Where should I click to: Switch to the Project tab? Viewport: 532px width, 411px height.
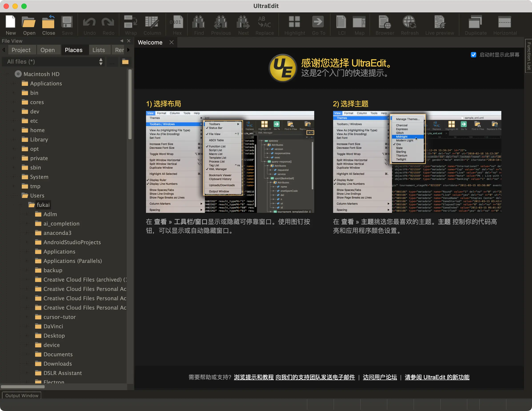(21, 50)
